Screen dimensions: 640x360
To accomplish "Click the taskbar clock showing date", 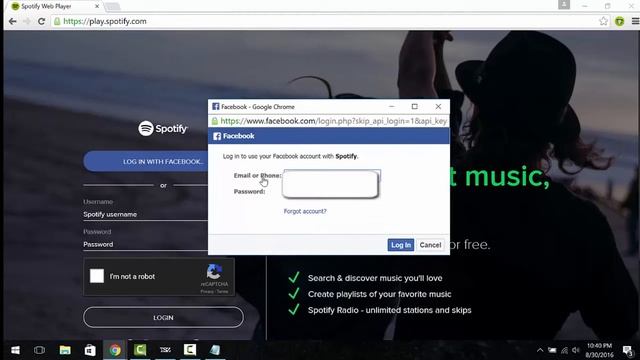I will point(599,350).
